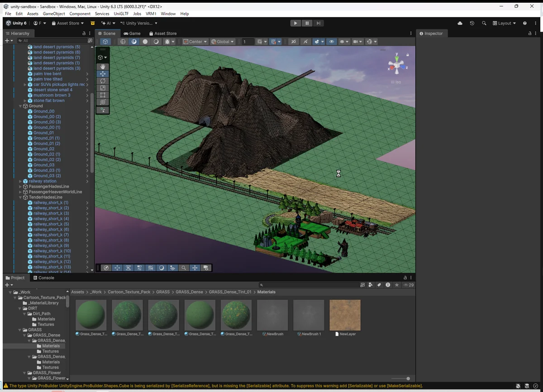The width and height of the screenshot is (543, 392).
Task: Click the Step frame button
Action: (319, 23)
